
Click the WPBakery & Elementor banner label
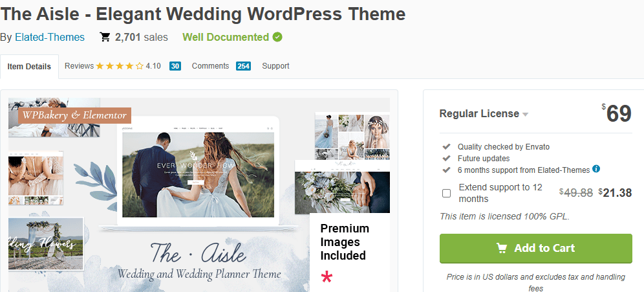(74, 115)
